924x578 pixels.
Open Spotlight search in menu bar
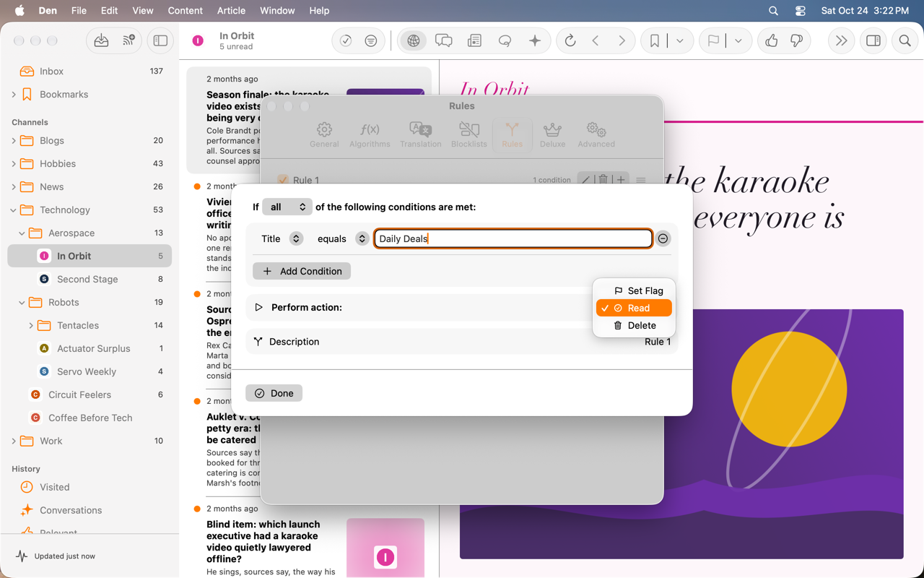click(773, 11)
